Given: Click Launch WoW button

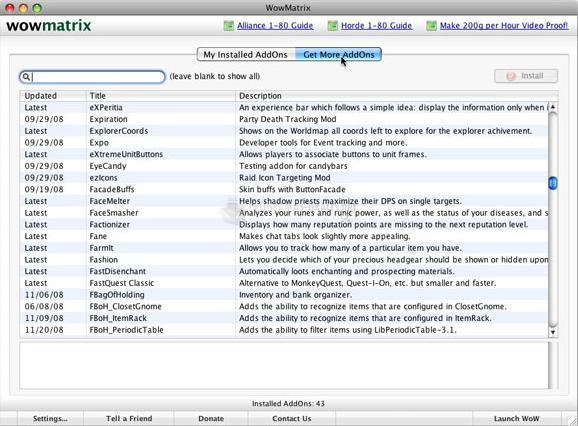Looking at the screenshot, I should 516,419.
